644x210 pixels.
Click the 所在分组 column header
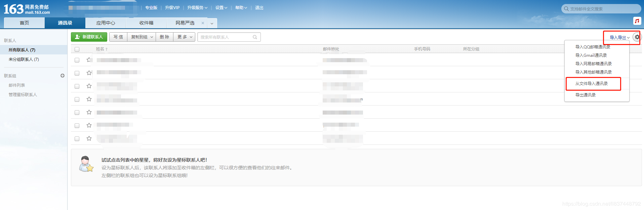pos(471,49)
